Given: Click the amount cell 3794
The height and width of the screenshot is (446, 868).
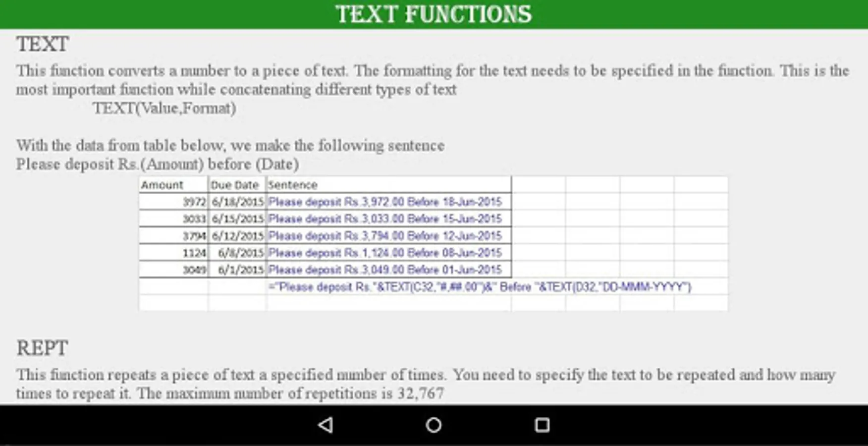Looking at the screenshot, I should point(173,236).
